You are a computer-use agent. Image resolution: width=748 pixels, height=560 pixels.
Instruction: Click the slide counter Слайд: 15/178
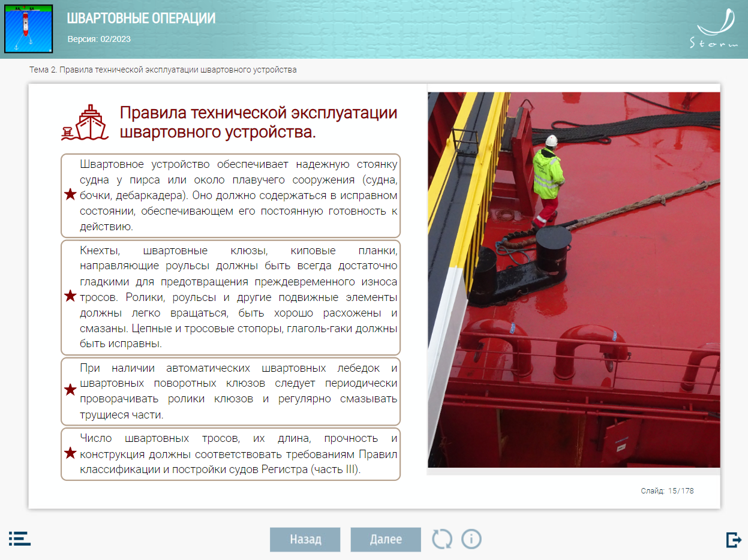pyautogui.click(x=667, y=490)
